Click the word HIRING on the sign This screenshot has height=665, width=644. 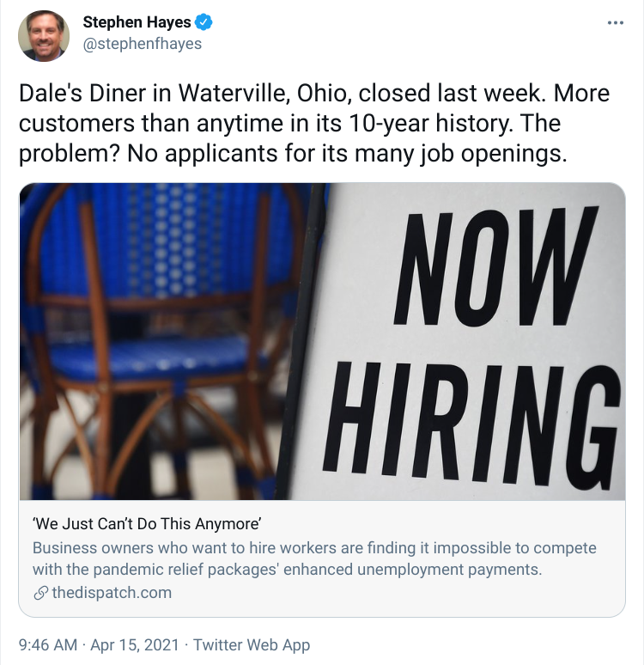(x=471, y=426)
